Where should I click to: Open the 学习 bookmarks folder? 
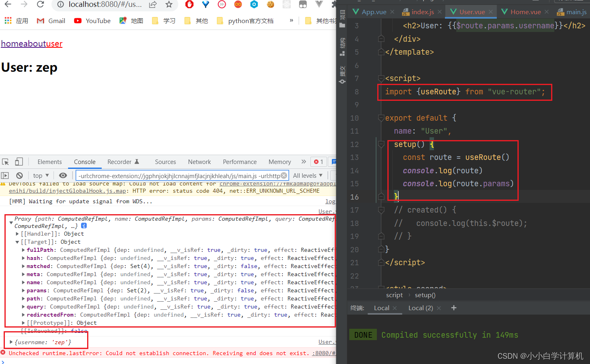click(164, 21)
